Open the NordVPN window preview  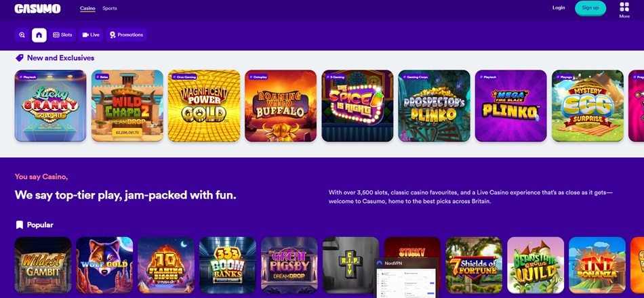tap(407, 278)
